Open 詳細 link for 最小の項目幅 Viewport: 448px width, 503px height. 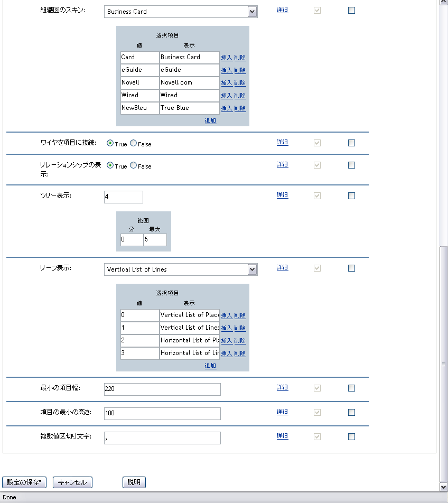click(x=282, y=387)
